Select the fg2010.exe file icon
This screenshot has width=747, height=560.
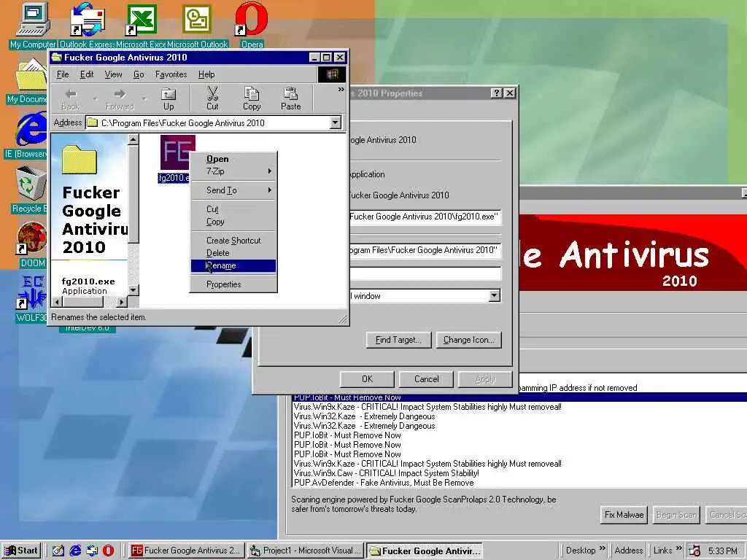click(x=177, y=158)
